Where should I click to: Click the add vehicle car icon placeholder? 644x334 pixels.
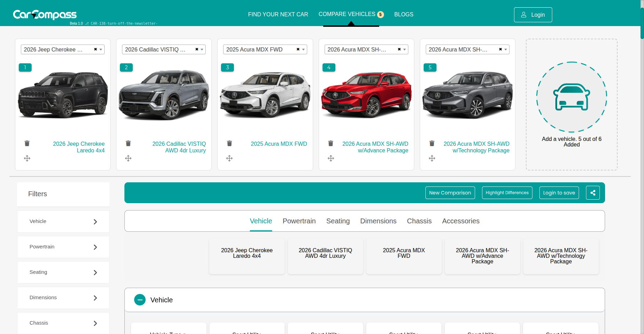571,98
